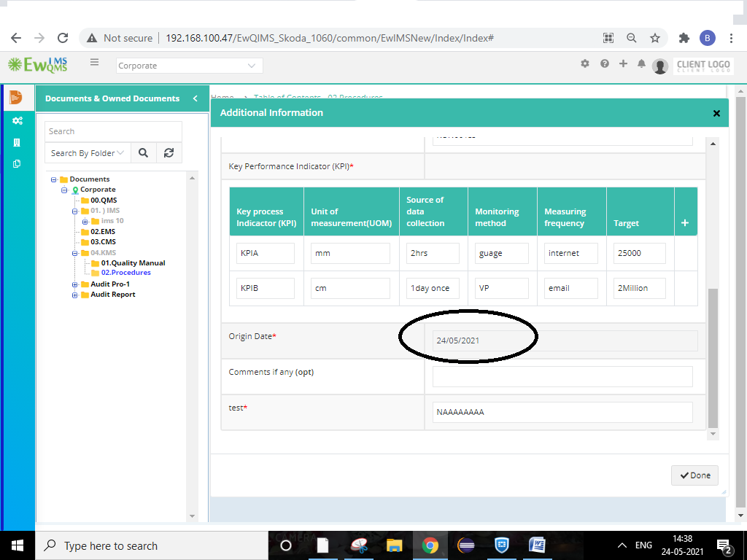Open Chrome in the Windows taskbar

[x=430, y=545]
